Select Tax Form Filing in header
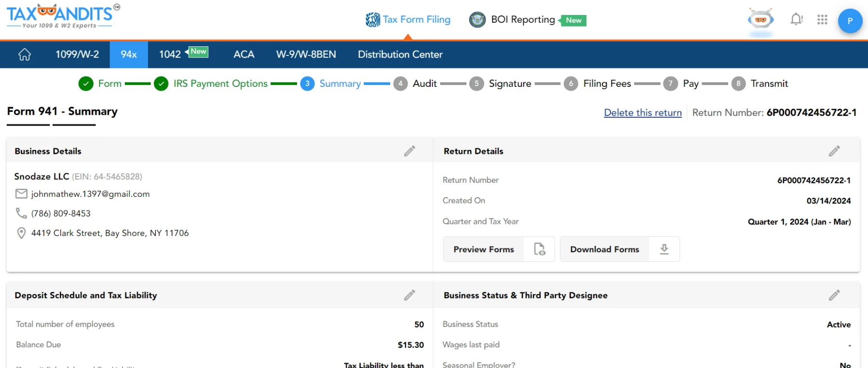This screenshot has width=868, height=368. (x=417, y=20)
